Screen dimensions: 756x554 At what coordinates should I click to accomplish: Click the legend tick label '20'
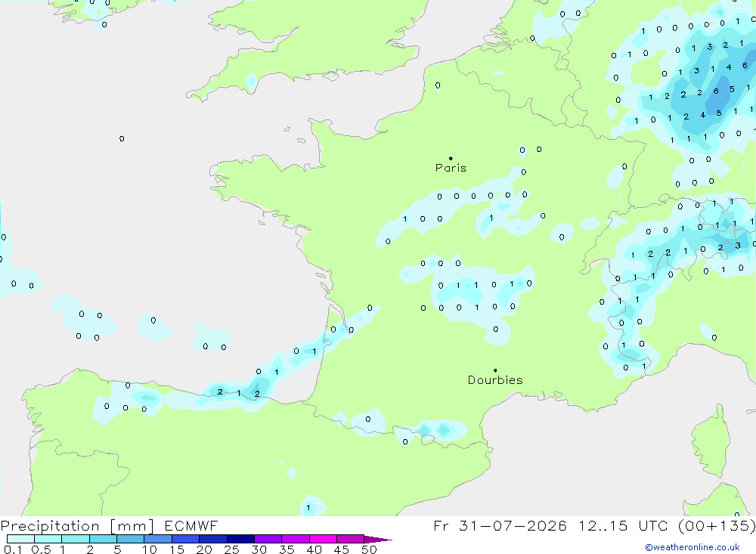204,549
